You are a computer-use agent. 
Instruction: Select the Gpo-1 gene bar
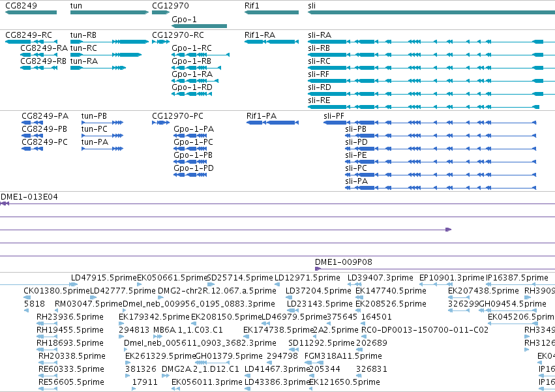pyautogui.click(x=199, y=26)
